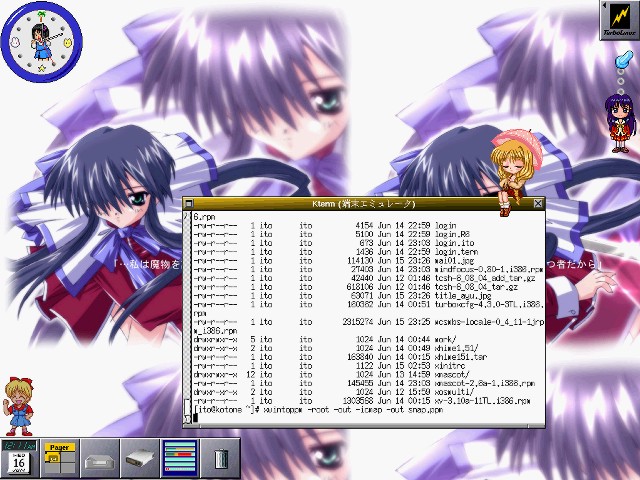The image size is (640, 480).
Task: Click the 618106 file size value
Action: click(360, 287)
